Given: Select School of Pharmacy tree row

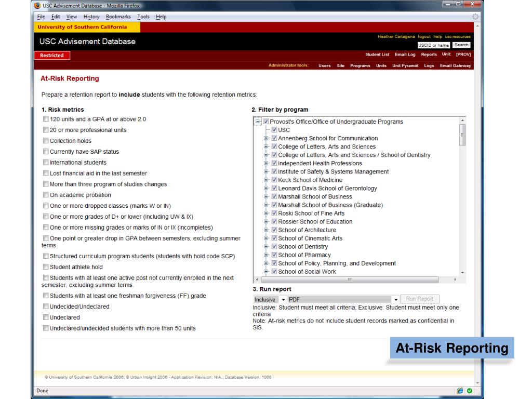Looking at the screenshot, I should [x=304, y=255].
